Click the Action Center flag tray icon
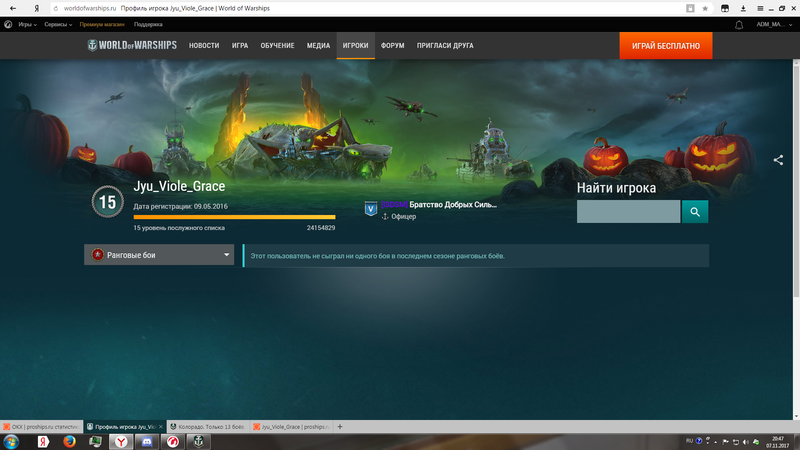This screenshot has width=800, height=450. tap(726, 442)
